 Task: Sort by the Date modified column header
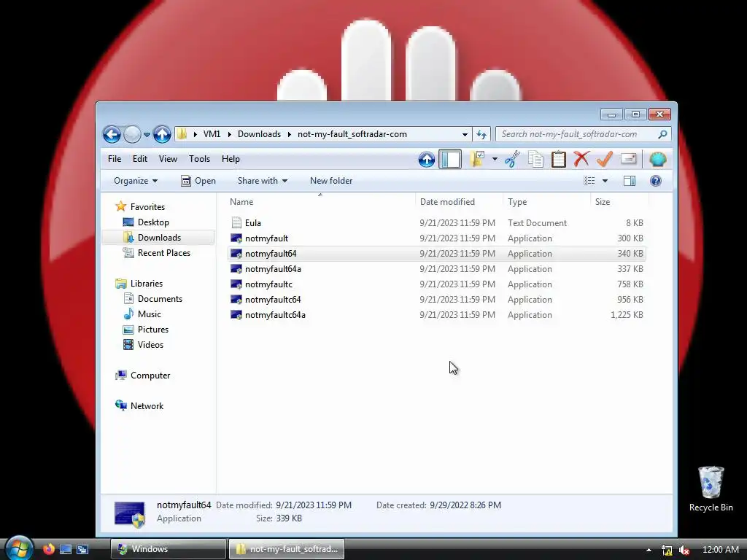pyautogui.click(x=459, y=202)
